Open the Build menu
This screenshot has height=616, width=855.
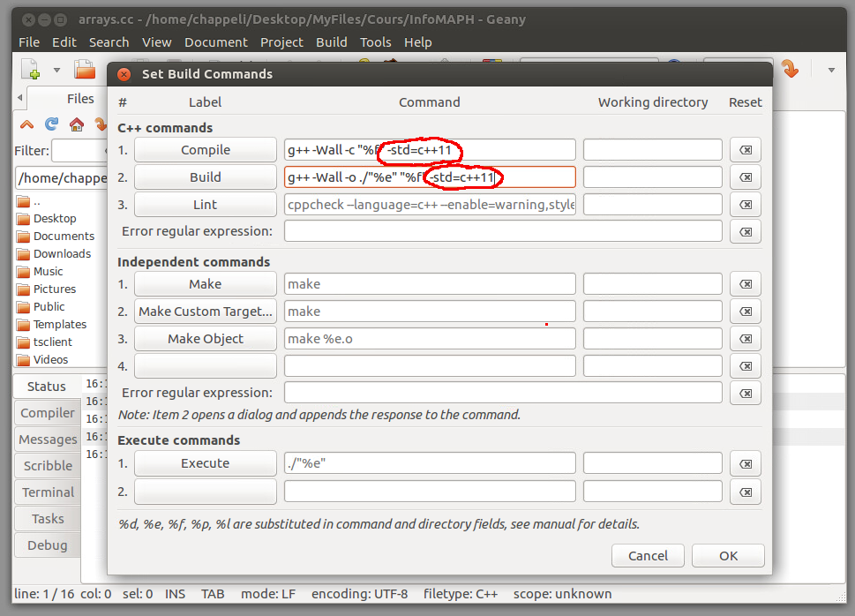[332, 42]
